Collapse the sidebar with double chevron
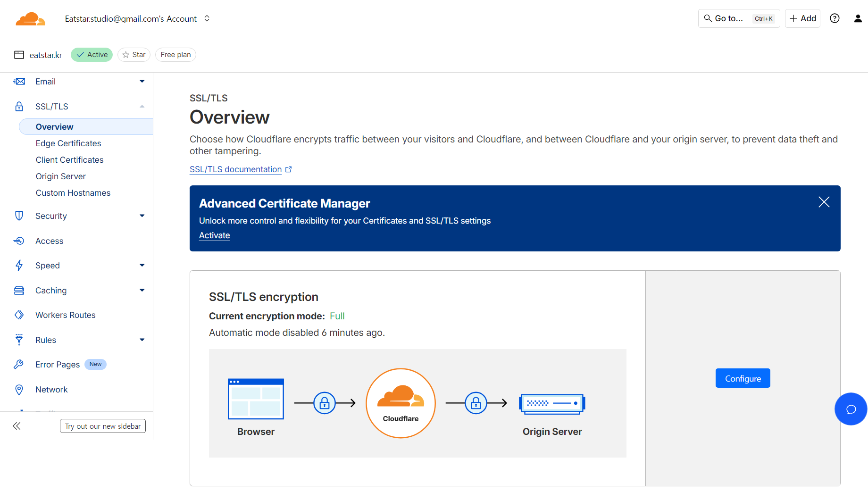 point(17,426)
